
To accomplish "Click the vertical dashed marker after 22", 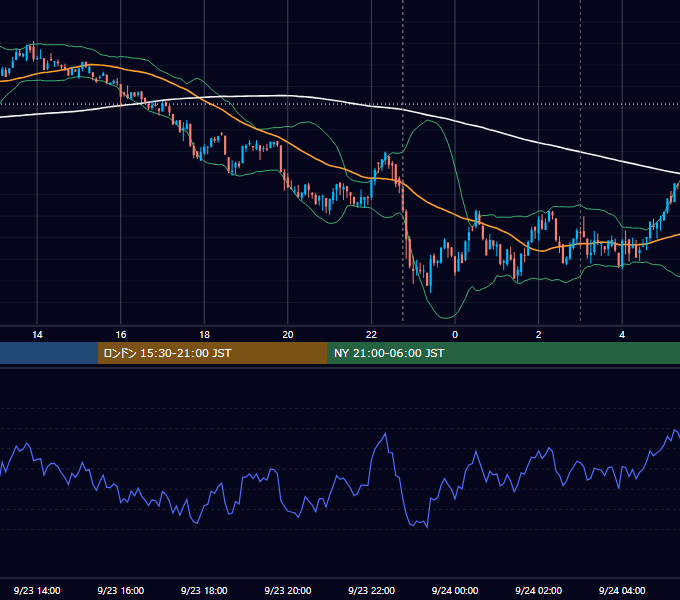I will 403,160.
